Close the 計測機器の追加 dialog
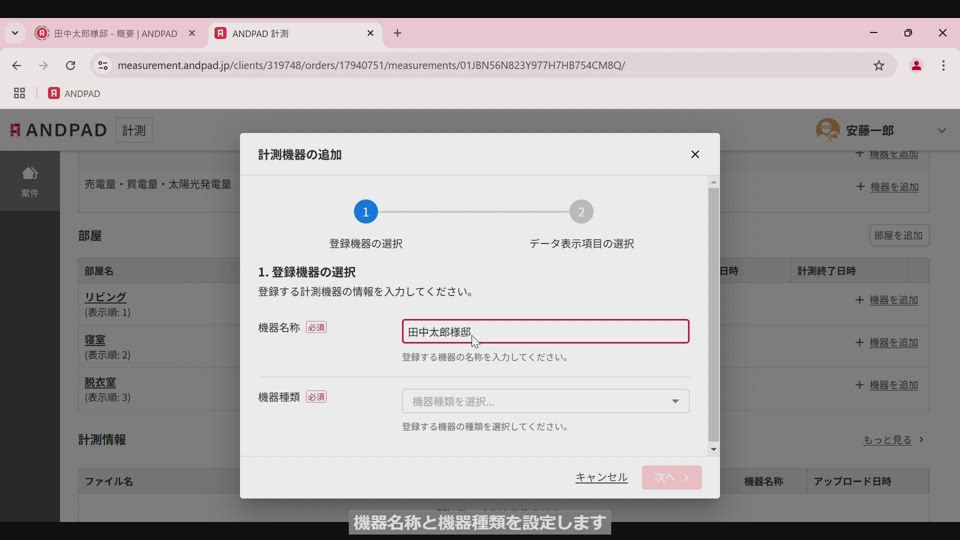Image resolution: width=960 pixels, height=540 pixels. (695, 154)
